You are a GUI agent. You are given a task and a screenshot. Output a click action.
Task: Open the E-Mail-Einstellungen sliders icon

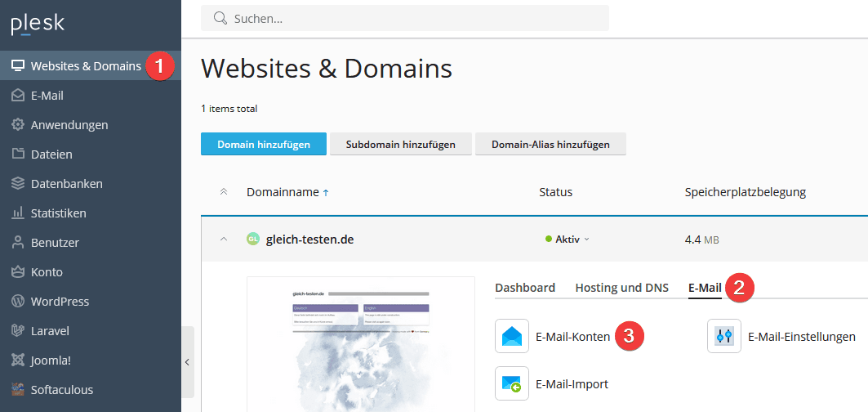coord(723,336)
